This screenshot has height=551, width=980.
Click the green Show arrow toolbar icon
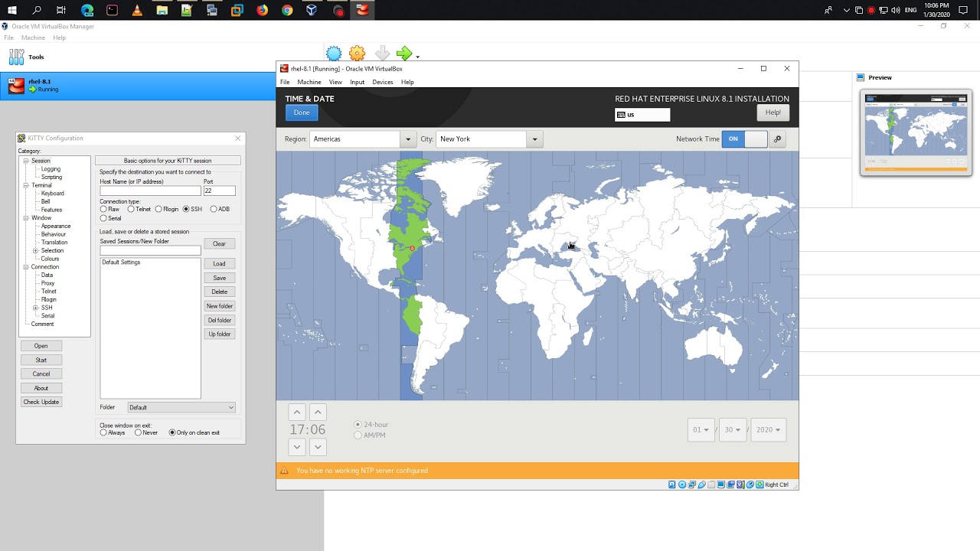[x=404, y=54]
